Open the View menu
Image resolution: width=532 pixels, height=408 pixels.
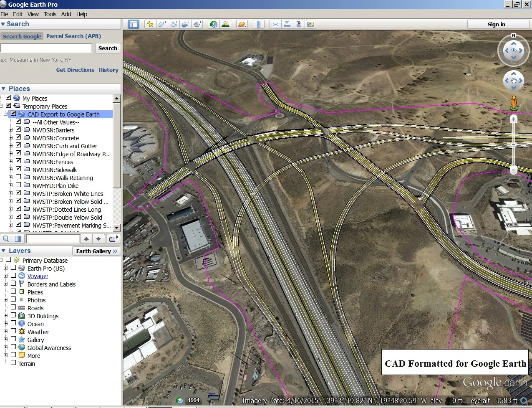[x=33, y=14]
